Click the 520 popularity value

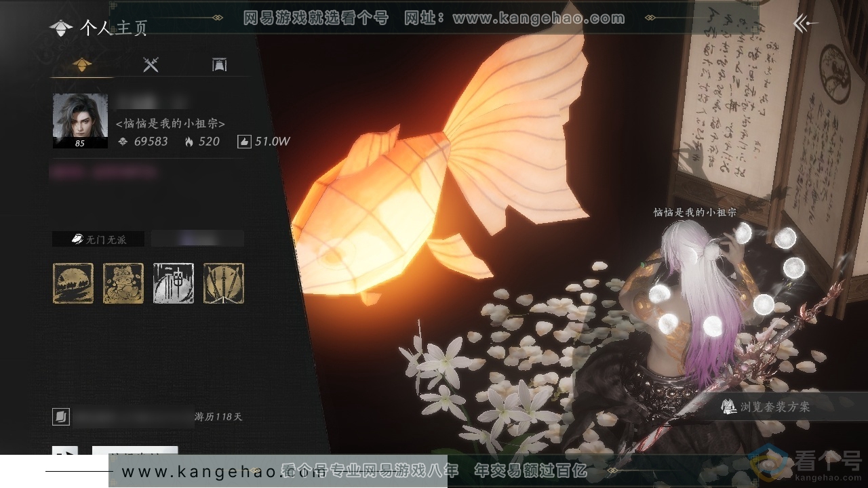pyautogui.click(x=209, y=142)
